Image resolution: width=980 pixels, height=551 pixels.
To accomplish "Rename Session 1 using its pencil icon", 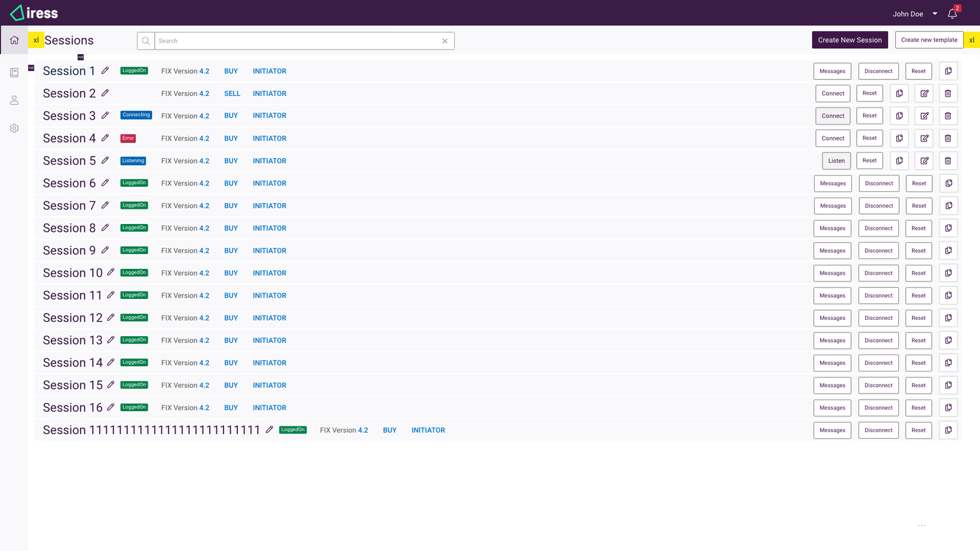I will (105, 71).
